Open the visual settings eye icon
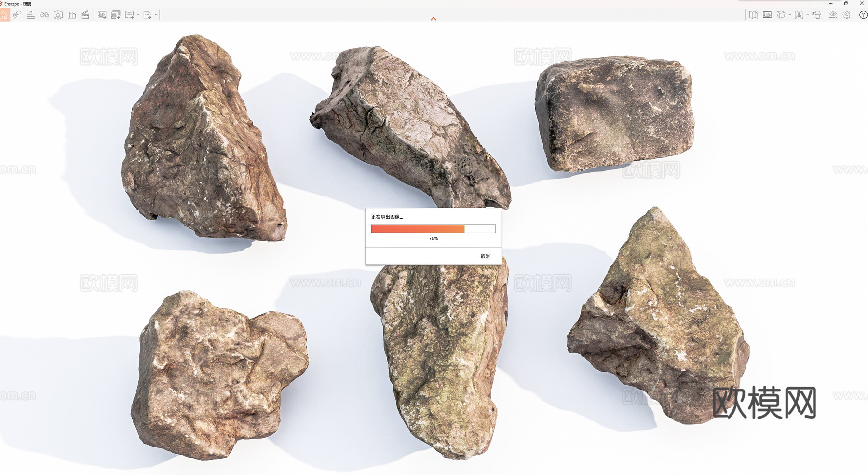This screenshot has width=868, height=475. pyautogui.click(x=833, y=15)
